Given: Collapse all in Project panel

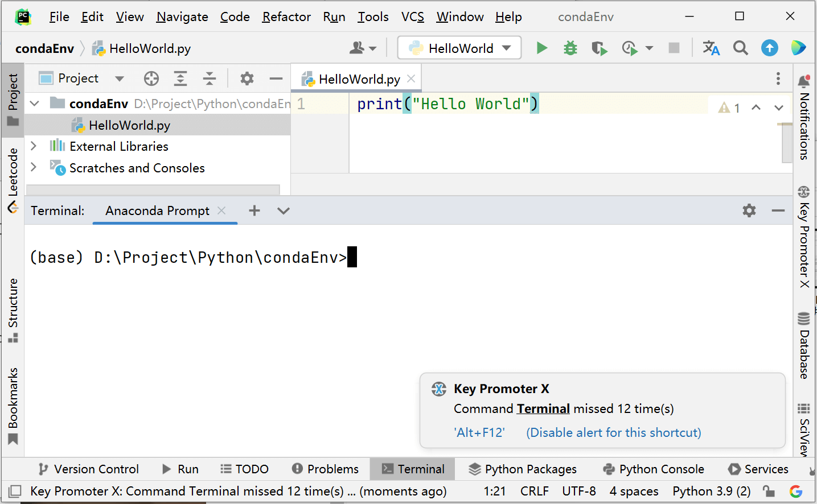Looking at the screenshot, I should (x=210, y=79).
